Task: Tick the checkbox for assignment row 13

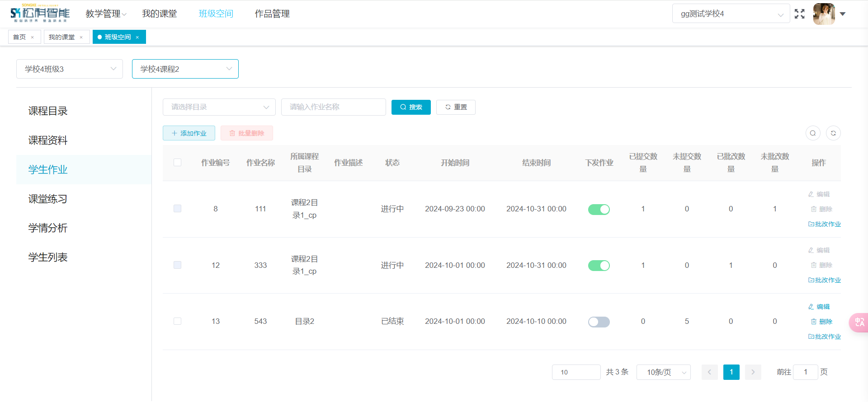Action: click(177, 321)
